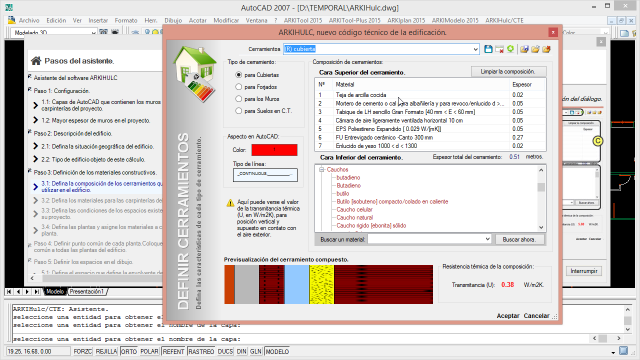Image resolution: width=640 pixels, height=360 pixels.
Task: Click the AutoCAD app icon in the title bar
Action: click(x=9, y=7)
